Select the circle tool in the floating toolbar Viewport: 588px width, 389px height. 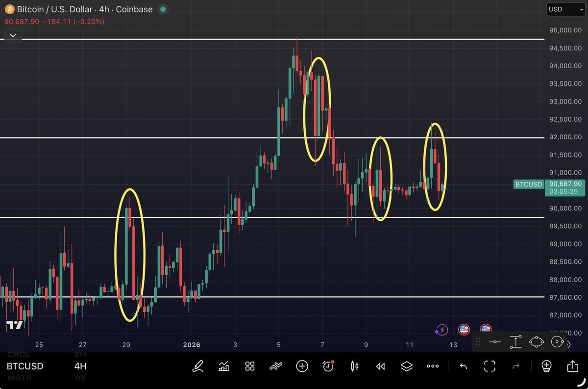coord(557,342)
